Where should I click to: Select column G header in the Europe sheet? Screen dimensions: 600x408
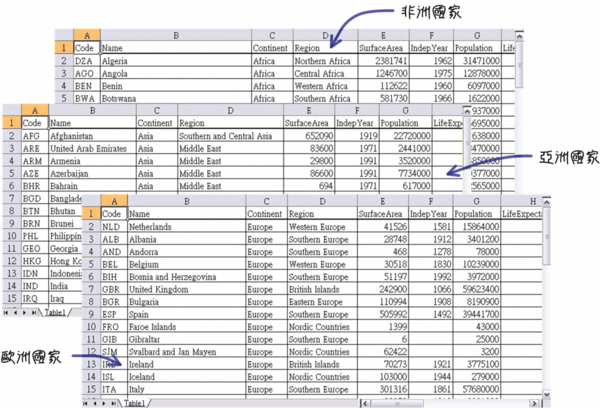click(476, 201)
